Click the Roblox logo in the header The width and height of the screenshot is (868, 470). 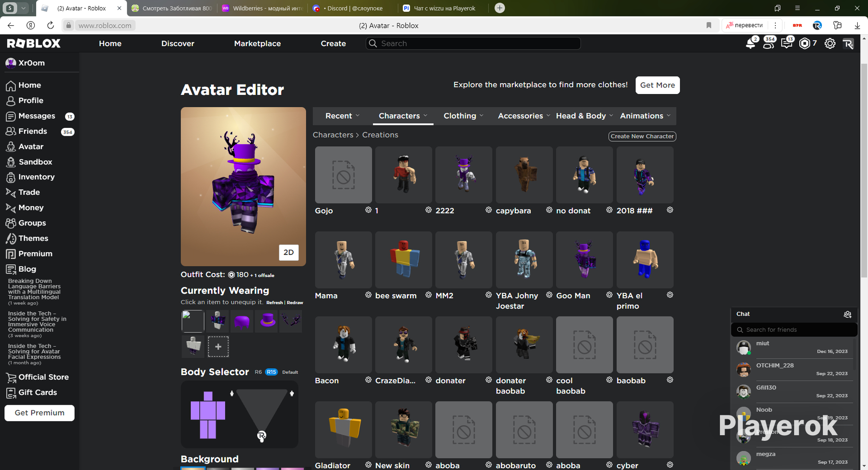point(33,43)
